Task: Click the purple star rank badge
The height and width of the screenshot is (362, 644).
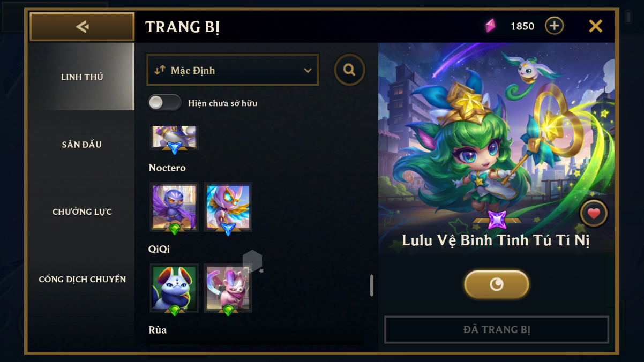Action: click(497, 220)
